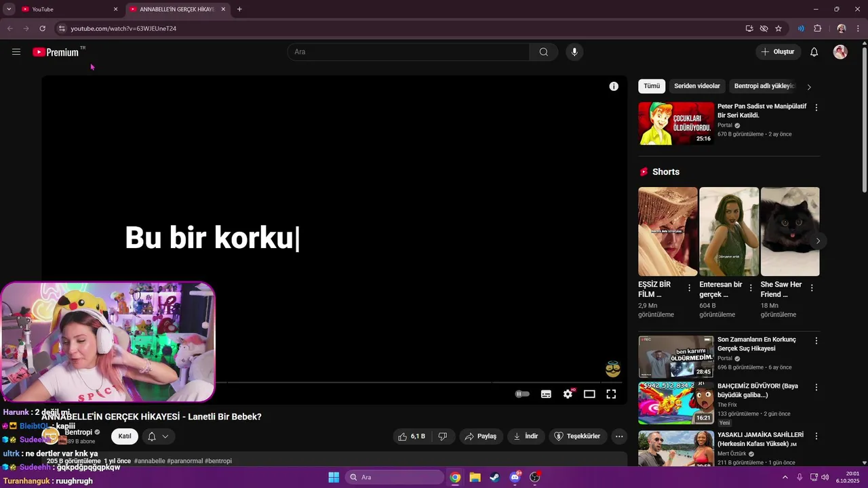Open the YouTube hamburger guide menu
This screenshot has height=488, width=868.
pyautogui.click(x=16, y=52)
